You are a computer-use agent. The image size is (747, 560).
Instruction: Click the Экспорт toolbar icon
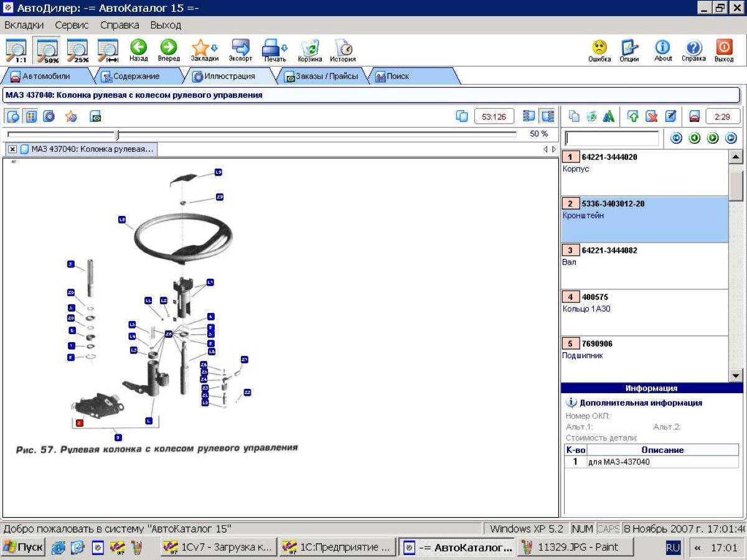click(240, 51)
